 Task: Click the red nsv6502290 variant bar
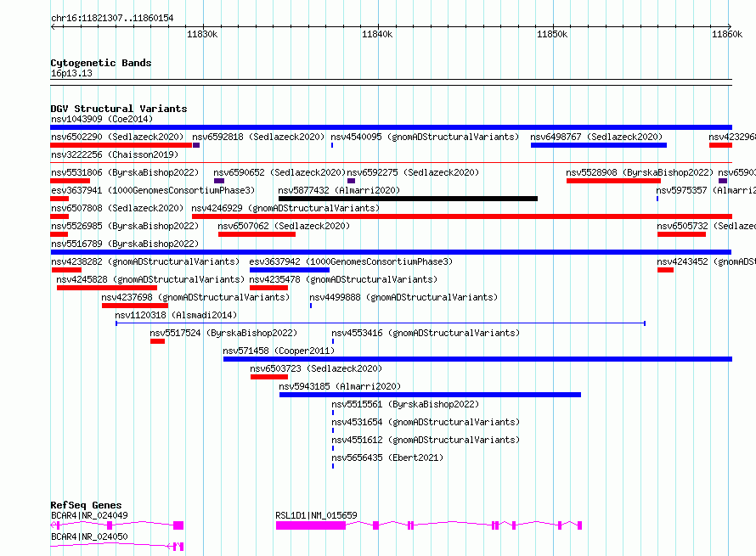coord(121,145)
